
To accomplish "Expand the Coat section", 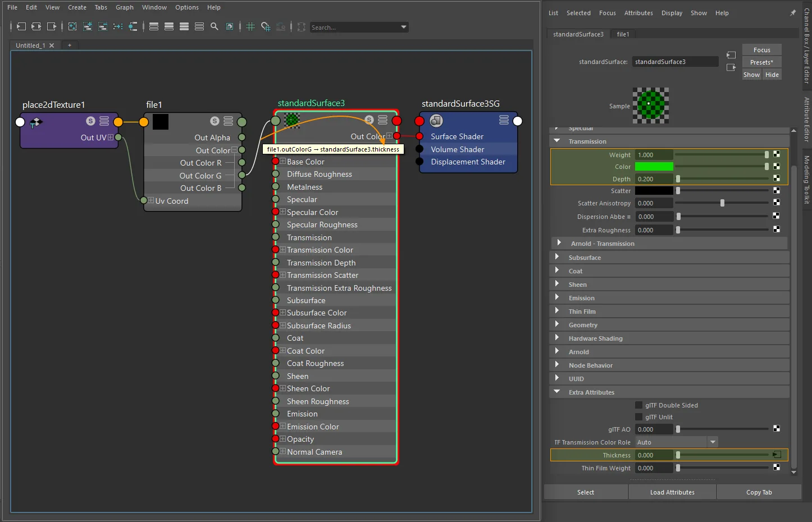I will point(557,271).
